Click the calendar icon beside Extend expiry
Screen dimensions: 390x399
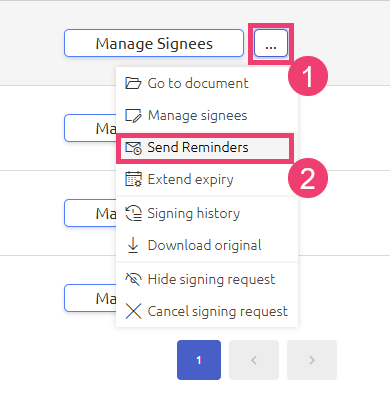coord(133,179)
